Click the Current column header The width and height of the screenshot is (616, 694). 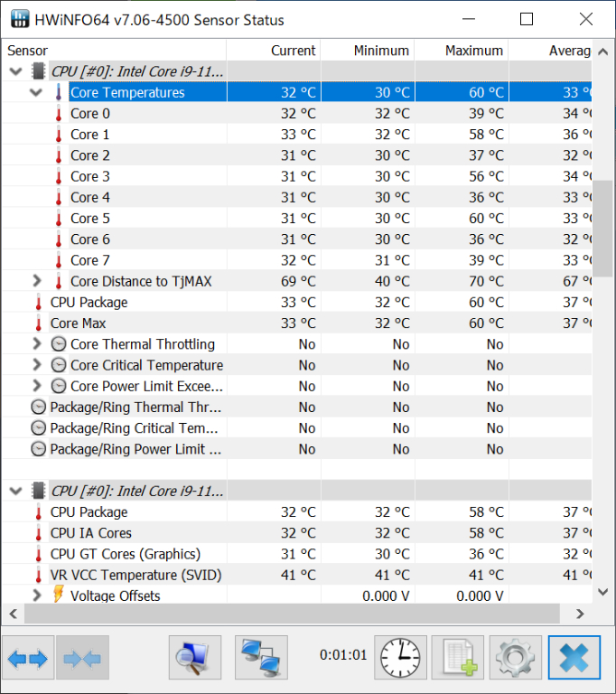(x=274, y=51)
